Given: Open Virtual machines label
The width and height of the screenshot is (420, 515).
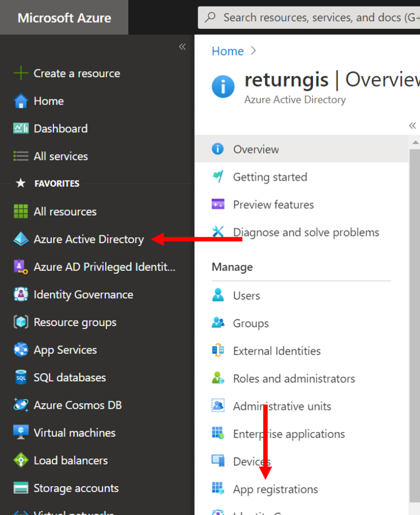Looking at the screenshot, I should click(x=74, y=433).
